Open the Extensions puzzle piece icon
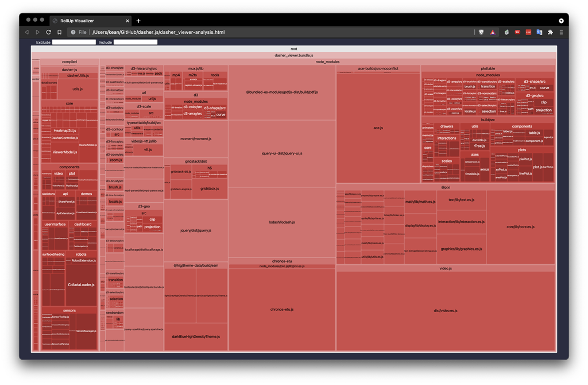588x385 pixels. [x=550, y=32]
